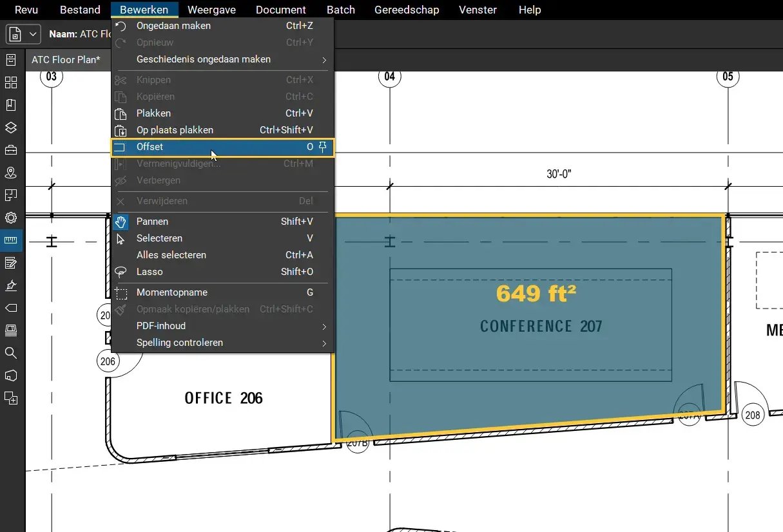Open the Thumbnails panel in the sidebar
The height and width of the screenshot is (532, 783).
[11, 82]
